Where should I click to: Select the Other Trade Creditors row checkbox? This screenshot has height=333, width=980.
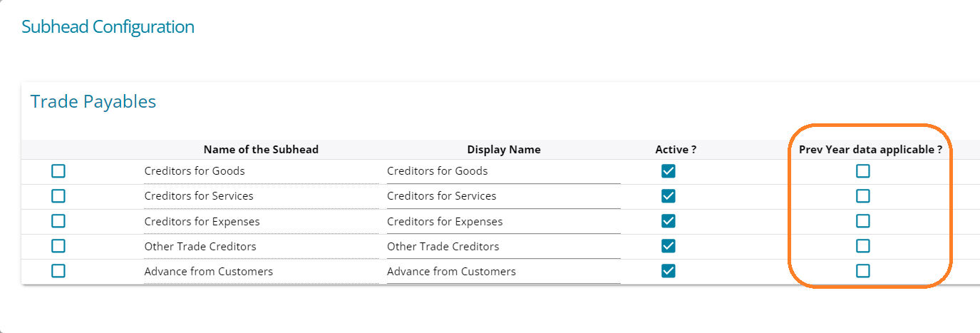58,246
